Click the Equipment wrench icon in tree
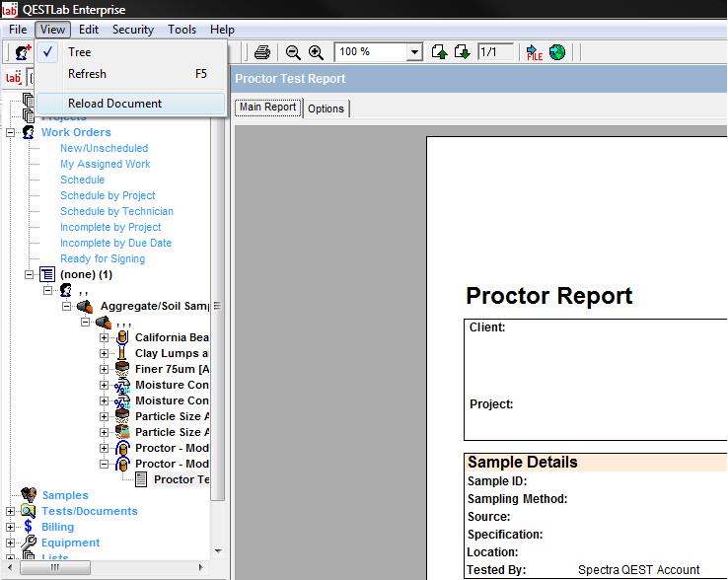This screenshot has height=580, width=728. tap(29, 543)
